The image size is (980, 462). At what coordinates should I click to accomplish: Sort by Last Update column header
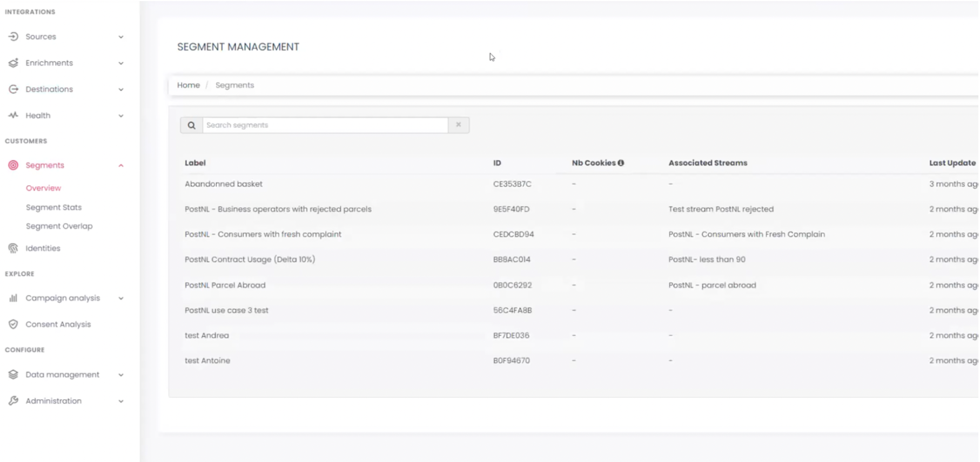[952, 163]
